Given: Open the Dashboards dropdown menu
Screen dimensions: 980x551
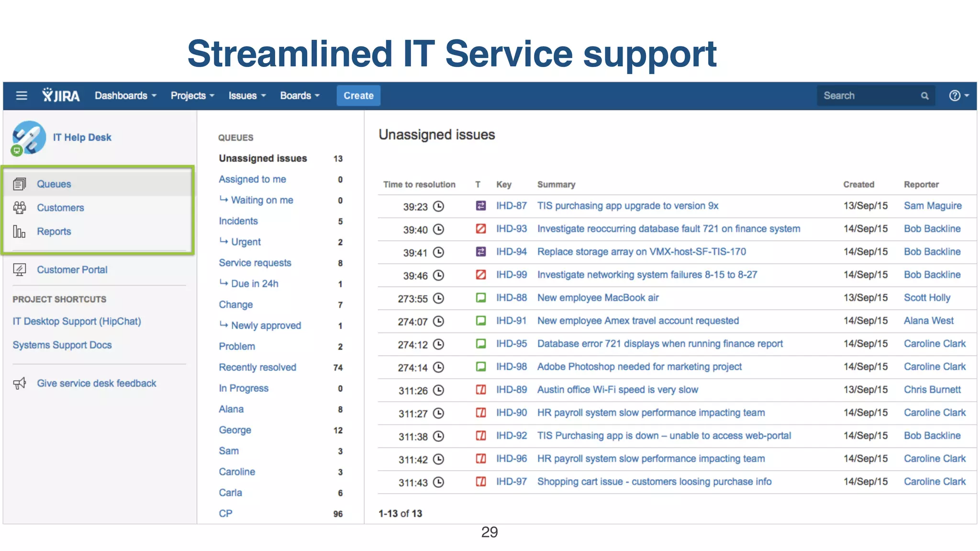Looking at the screenshot, I should [125, 96].
